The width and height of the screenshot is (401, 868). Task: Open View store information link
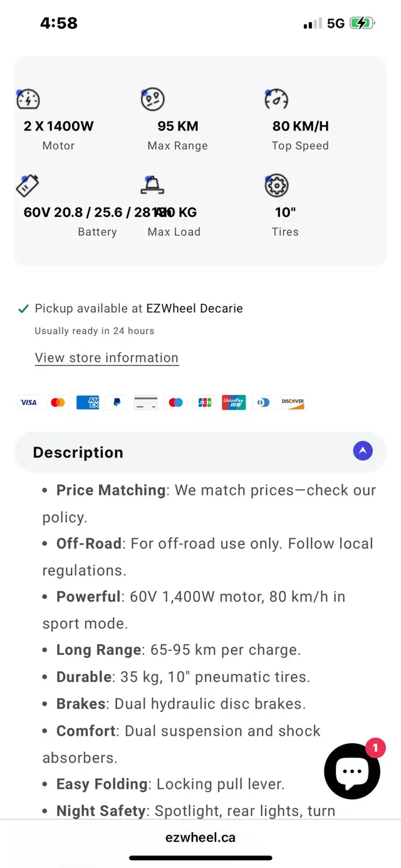pos(107,358)
